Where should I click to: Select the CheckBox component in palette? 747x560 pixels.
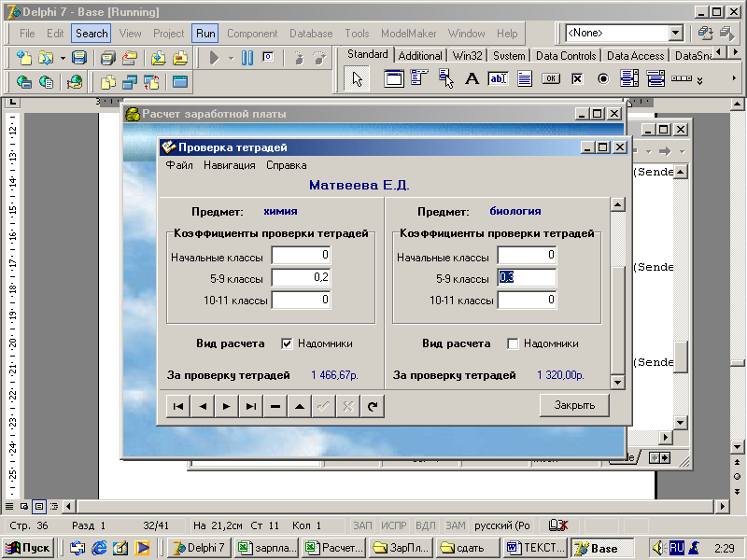pyautogui.click(x=577, y=79)
